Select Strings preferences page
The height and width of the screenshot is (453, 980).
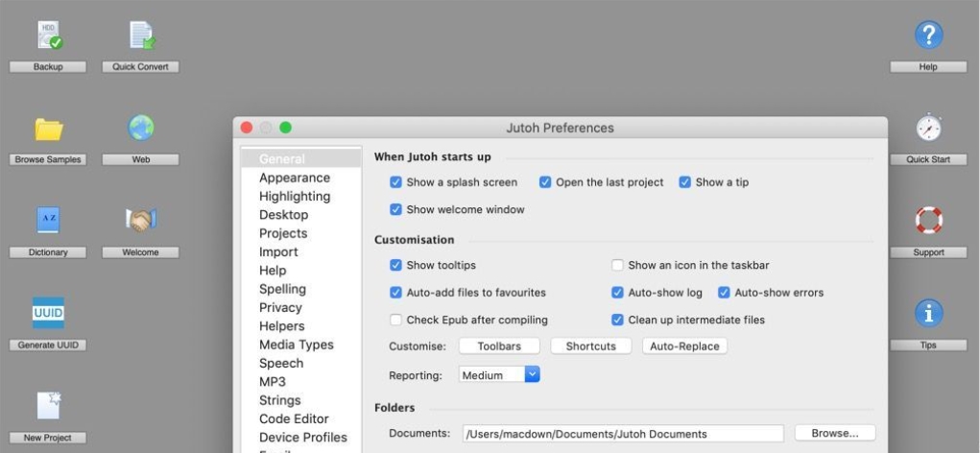pos(300,400)
